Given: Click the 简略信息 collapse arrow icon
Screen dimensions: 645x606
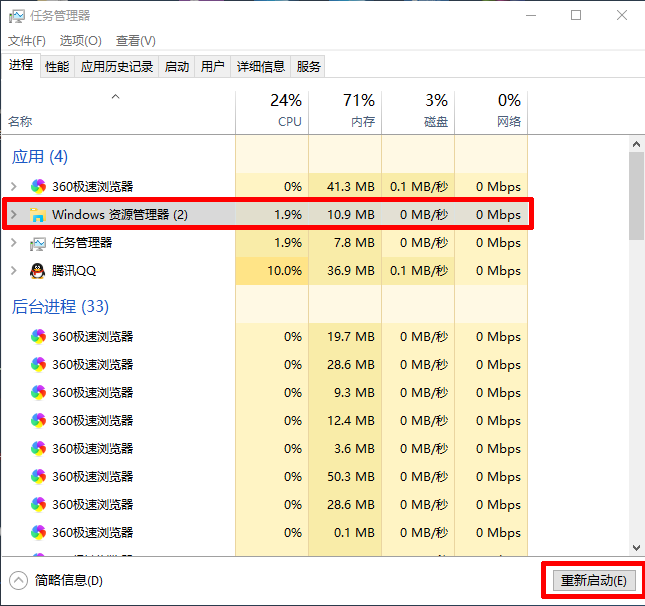Looking at the screenshot, I should (18, 580).
